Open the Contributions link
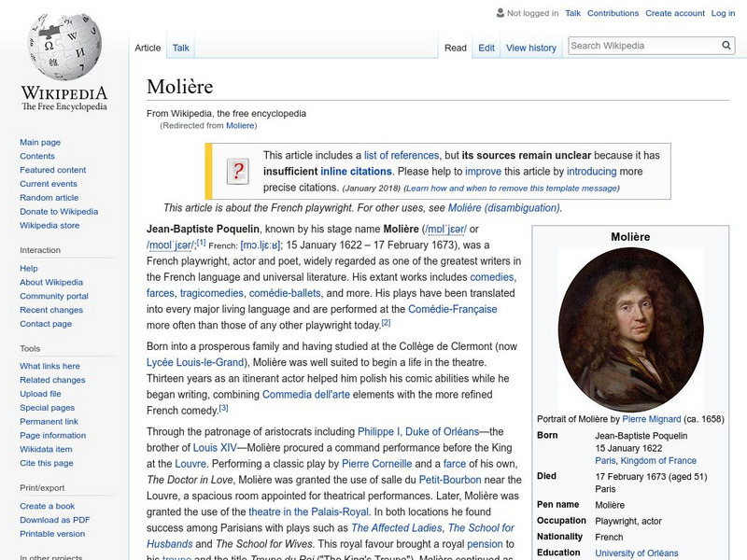The image size is (747, 560). [613, 13]
